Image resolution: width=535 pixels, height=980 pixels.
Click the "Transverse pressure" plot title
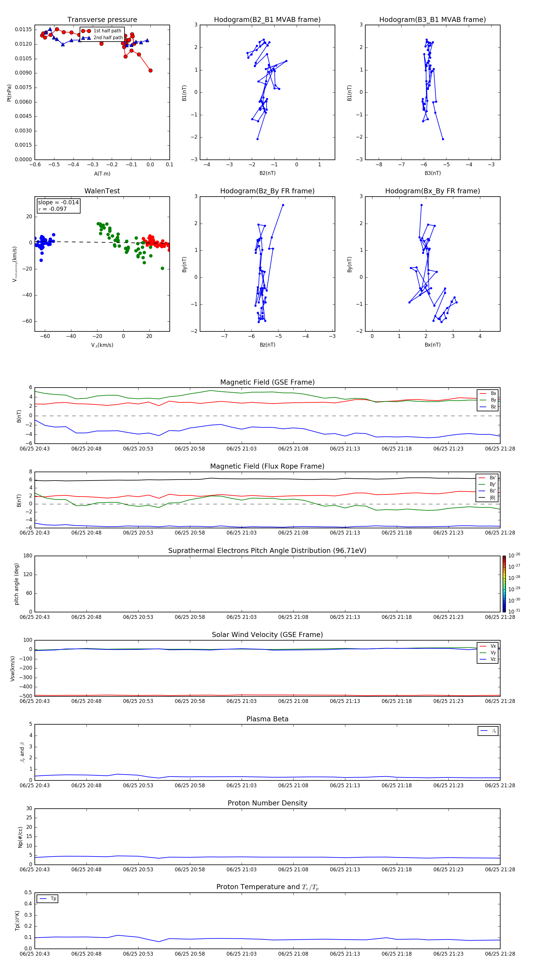point(102,19)
